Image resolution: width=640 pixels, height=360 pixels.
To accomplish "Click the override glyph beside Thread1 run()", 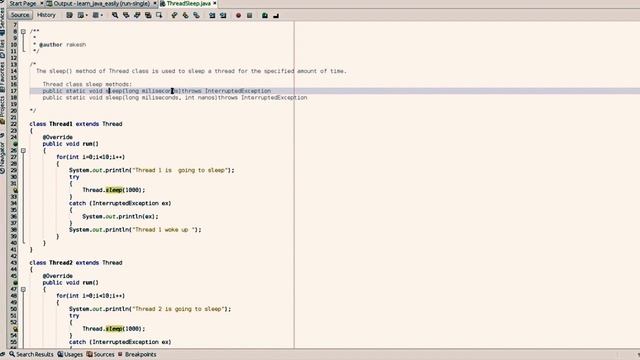I will [x=15, y=144].
